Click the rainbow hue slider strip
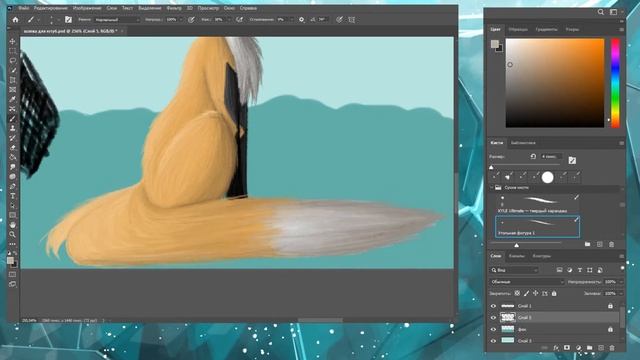This screenshot has height=360, width=640. (615, 83)
